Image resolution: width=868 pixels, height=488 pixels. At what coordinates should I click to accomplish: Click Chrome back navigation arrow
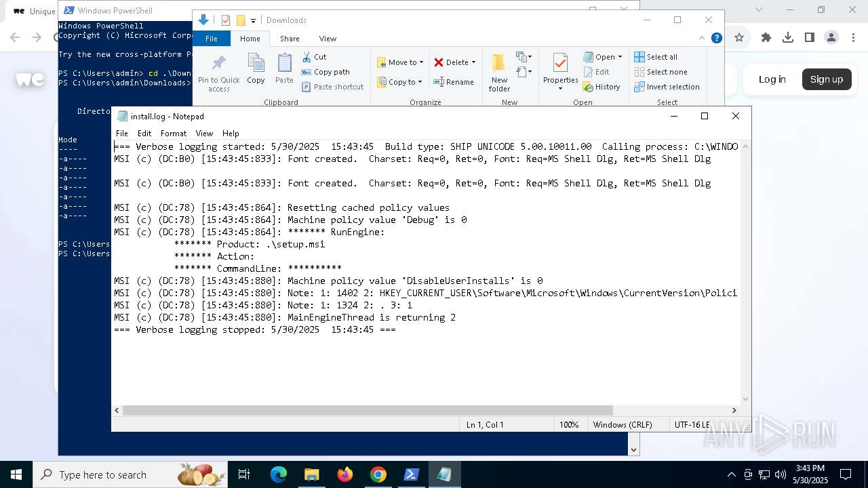pyautogui.click(x=15, y=38)
